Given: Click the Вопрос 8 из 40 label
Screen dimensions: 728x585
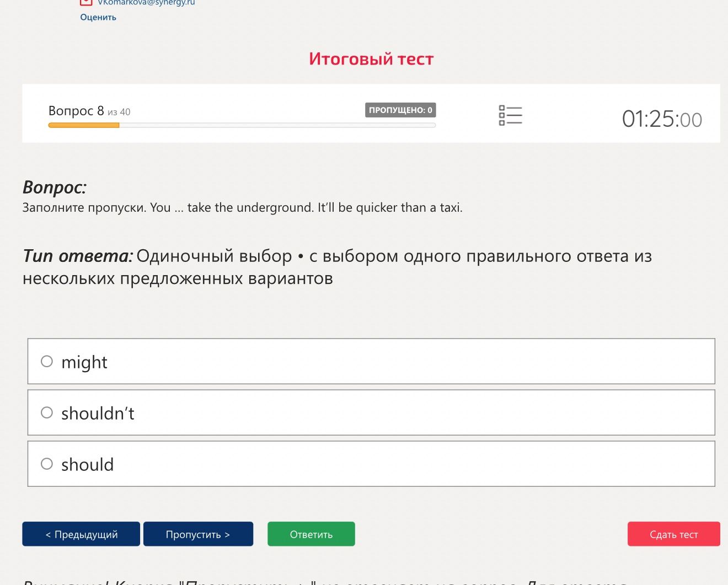Looking at the screenshot, I should pyautogui.click(x=89, y=111).
